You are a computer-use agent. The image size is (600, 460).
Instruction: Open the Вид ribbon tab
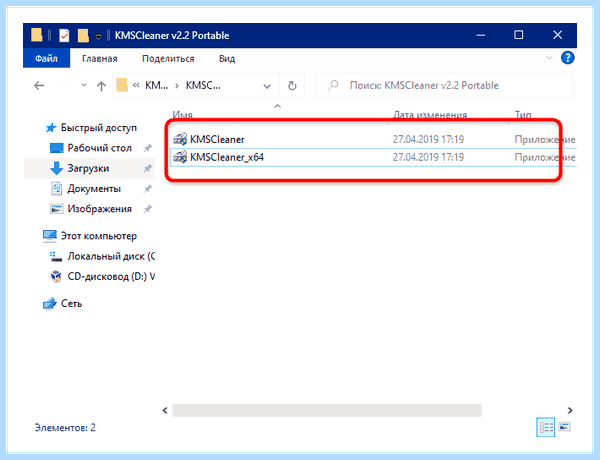coord(227,59)
